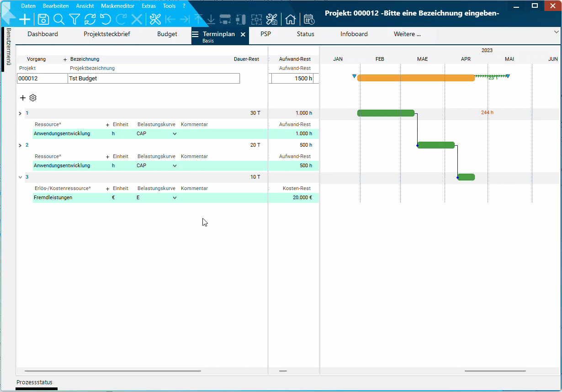This screenshot has height=392, width=562.
Task: Close the Terminplan tab
Action: (x=243, y=35)
